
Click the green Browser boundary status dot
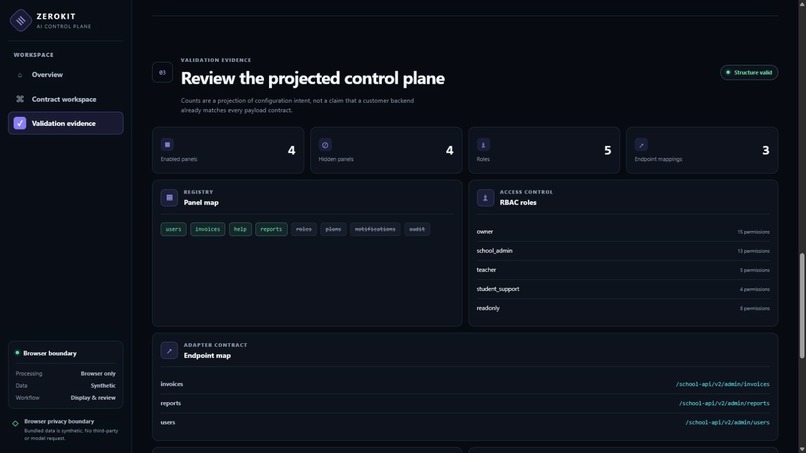point(17,353)
